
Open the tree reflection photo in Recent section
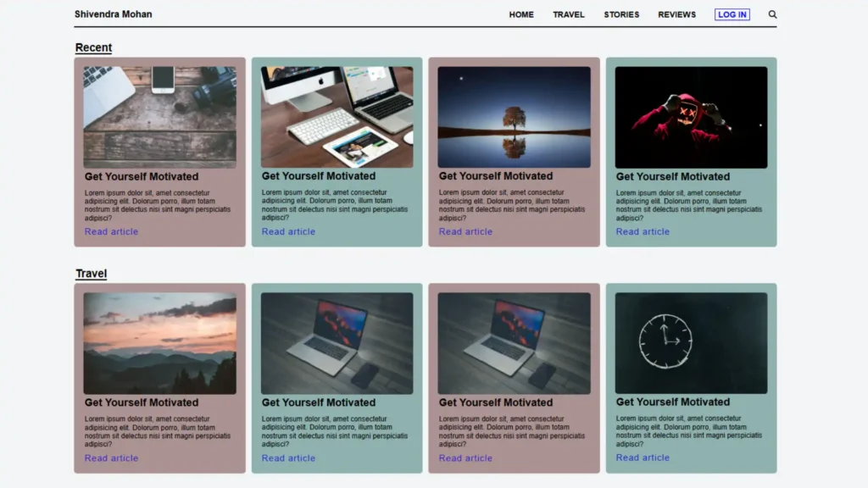[515, 116]
